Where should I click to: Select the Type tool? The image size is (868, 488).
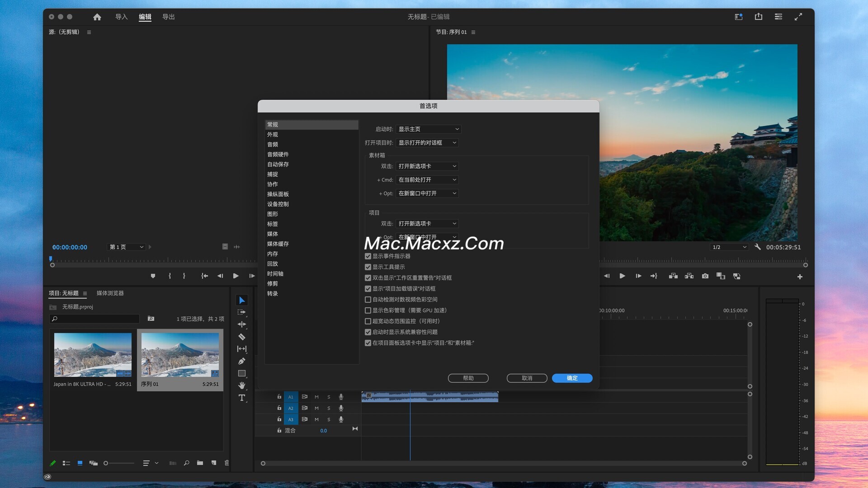click(x=241, y=398)
